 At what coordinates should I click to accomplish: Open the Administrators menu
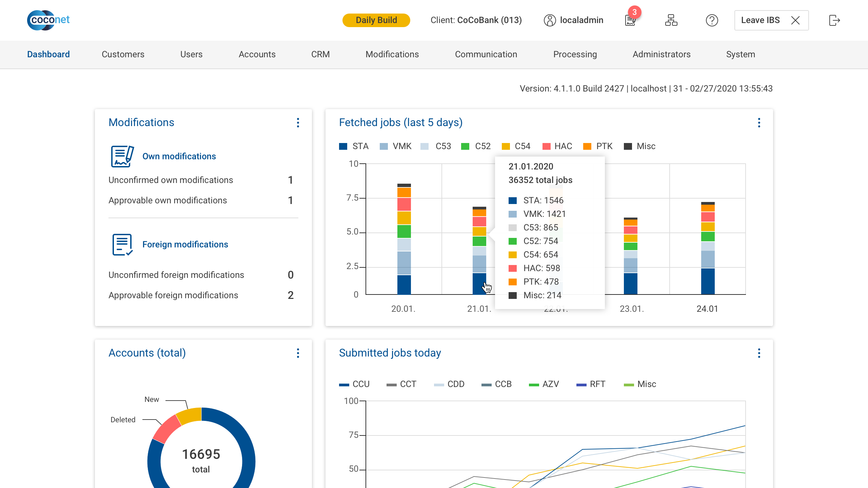pyautogui.click(x=662, y=54)
